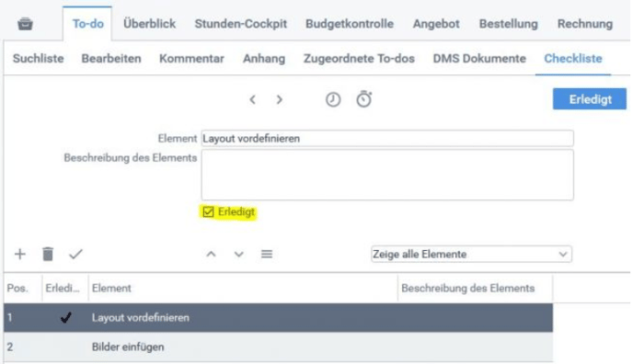The image size is (633, 364).
Task: Select the Layout vordefinieren row
Action: tap(278, 318)
